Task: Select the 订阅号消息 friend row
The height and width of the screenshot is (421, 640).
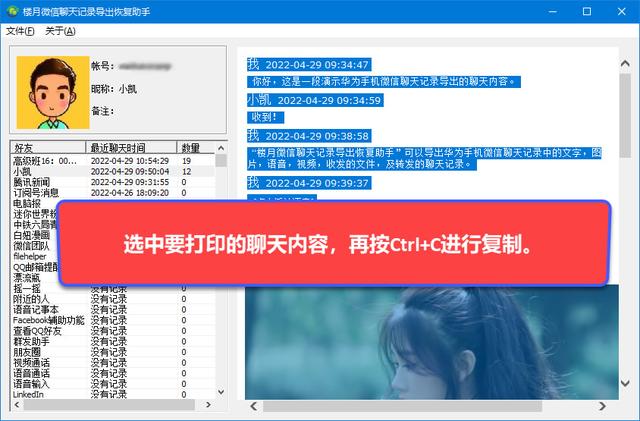Action: click(113, 193)
